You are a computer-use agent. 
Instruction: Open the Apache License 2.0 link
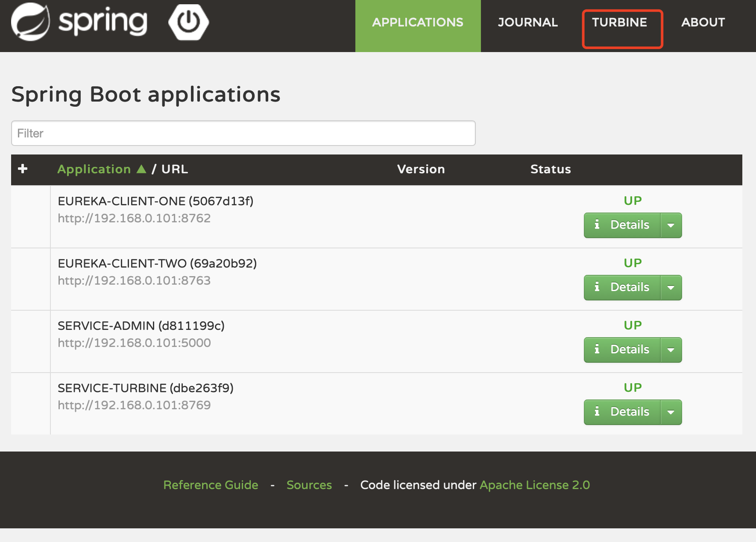click(535, 485)
